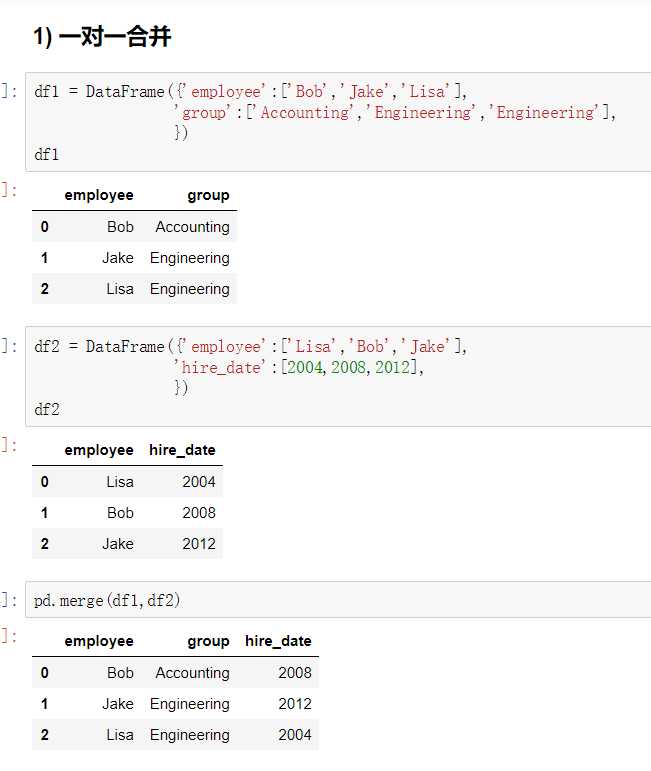Screen dimensions: 651x771
Task: Click the 2008 value in df2 output table
Action: (x=198, y=513)
